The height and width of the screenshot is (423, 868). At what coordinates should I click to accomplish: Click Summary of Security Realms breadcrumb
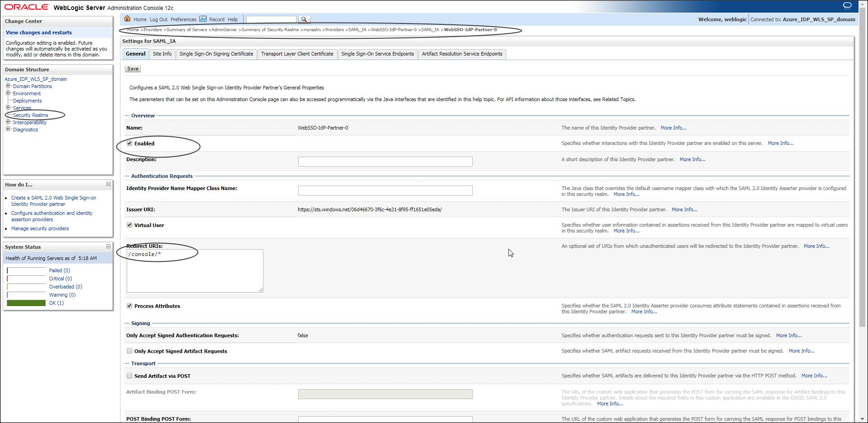click(270, 30)
